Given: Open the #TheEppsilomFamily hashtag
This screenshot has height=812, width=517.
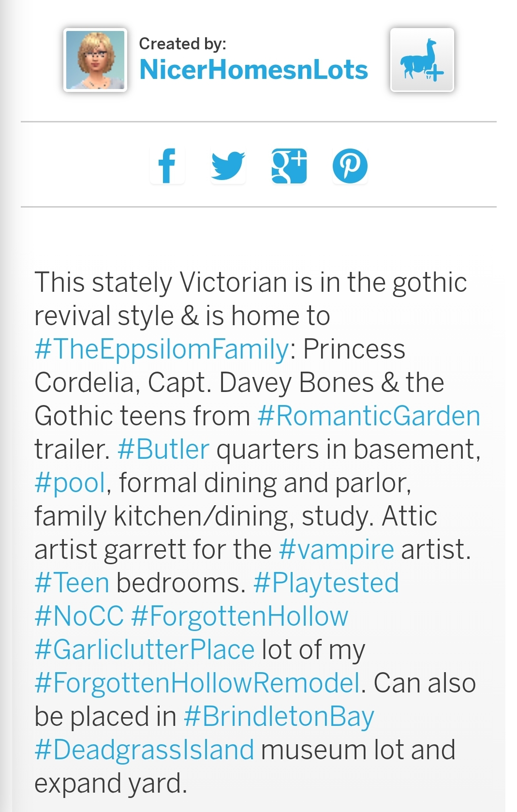Looking at the screenshot, I should point(162,349).
